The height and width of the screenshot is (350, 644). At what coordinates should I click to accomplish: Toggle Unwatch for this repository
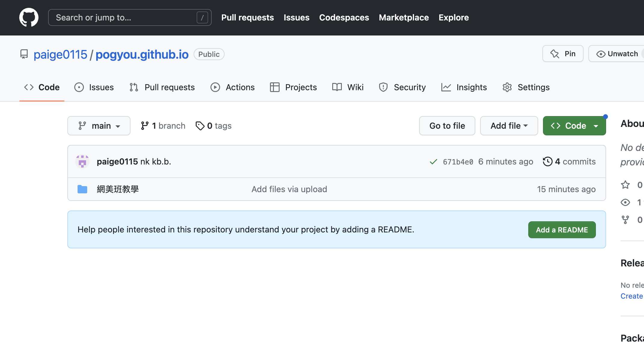click(x=617, y=54)
